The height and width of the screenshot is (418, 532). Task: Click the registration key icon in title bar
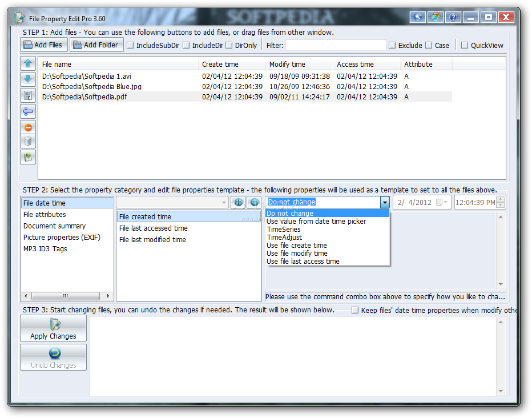(x=418, y=17)
